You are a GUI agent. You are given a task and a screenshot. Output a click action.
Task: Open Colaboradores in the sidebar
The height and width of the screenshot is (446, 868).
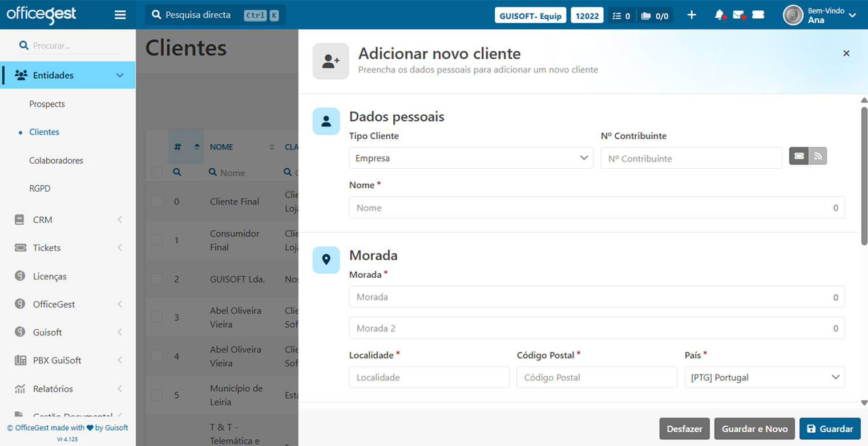(x=56, y=160)
